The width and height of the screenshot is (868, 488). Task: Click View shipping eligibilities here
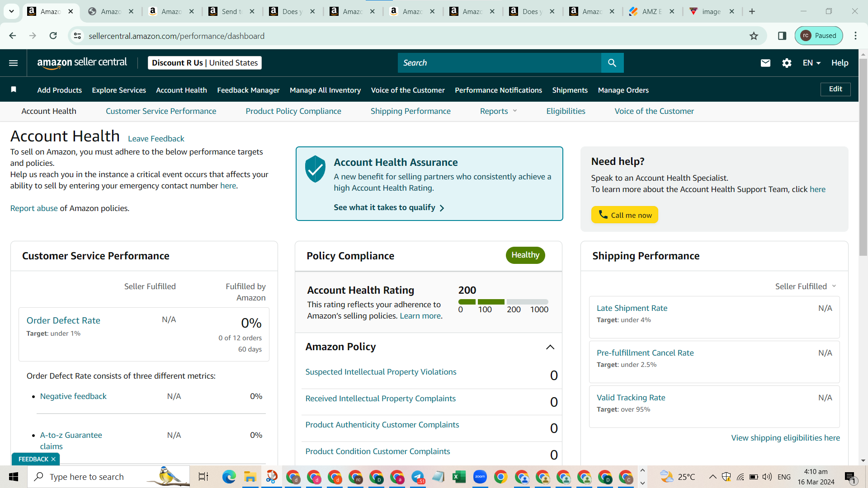785,438
